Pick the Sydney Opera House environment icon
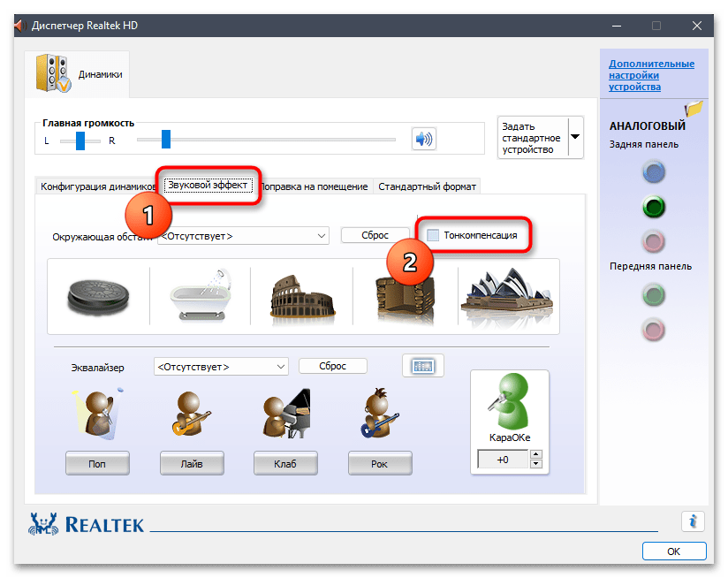 507,296
